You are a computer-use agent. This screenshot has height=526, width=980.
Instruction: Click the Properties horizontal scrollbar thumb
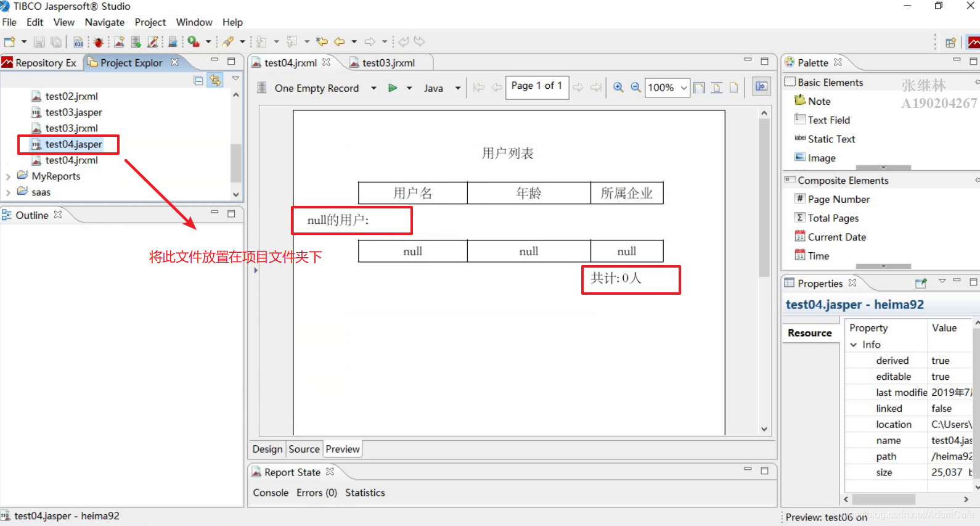click(884, 499)
